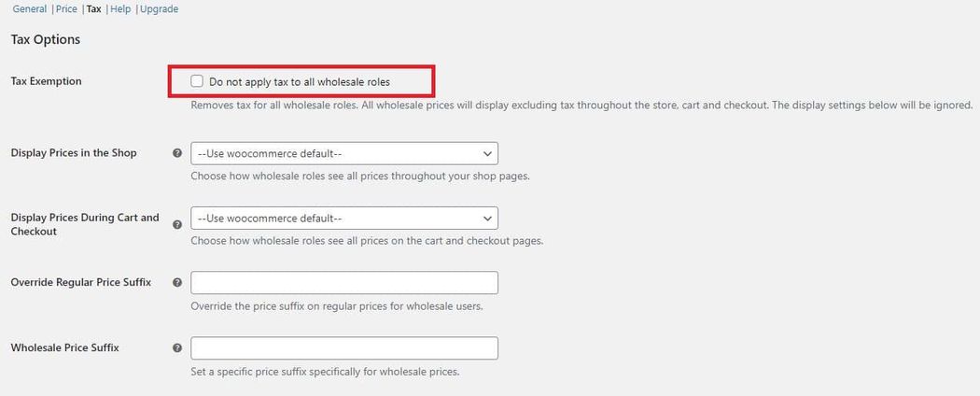
Task: Click the Override Regular Price Suffix label
Action: pyautogui.click(x=81, y=282)
